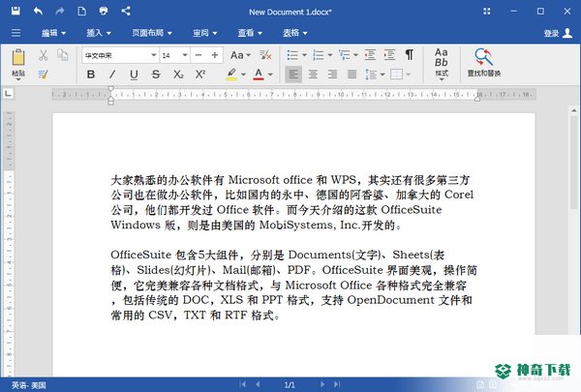
Task: Open the 编辑 menu
Action: click(x=53, y=33)
